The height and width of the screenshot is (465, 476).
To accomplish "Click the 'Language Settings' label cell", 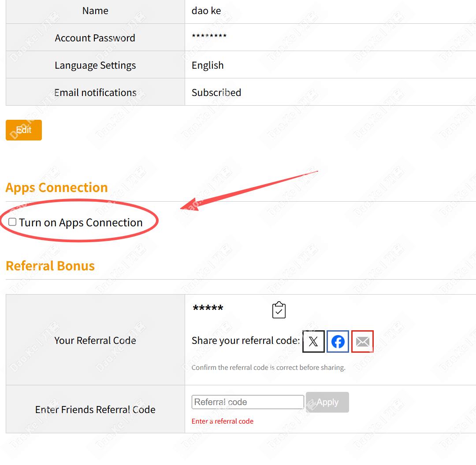I will click(95, 65).
